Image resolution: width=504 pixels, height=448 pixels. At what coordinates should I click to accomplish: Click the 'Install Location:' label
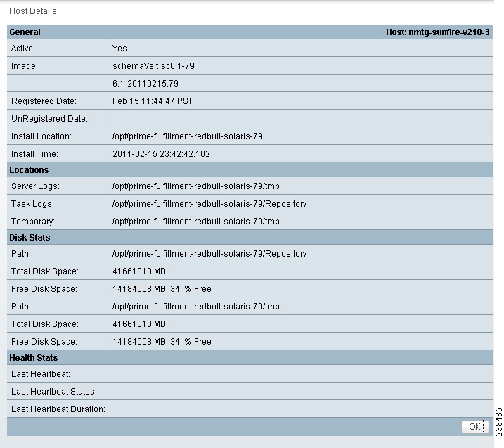[x=41, y=136]
